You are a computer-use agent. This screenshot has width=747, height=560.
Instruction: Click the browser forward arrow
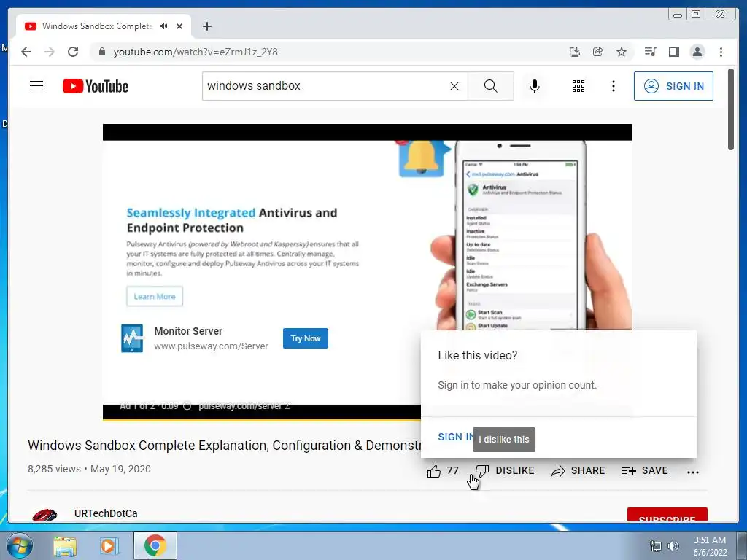click(x=50, y=52)
